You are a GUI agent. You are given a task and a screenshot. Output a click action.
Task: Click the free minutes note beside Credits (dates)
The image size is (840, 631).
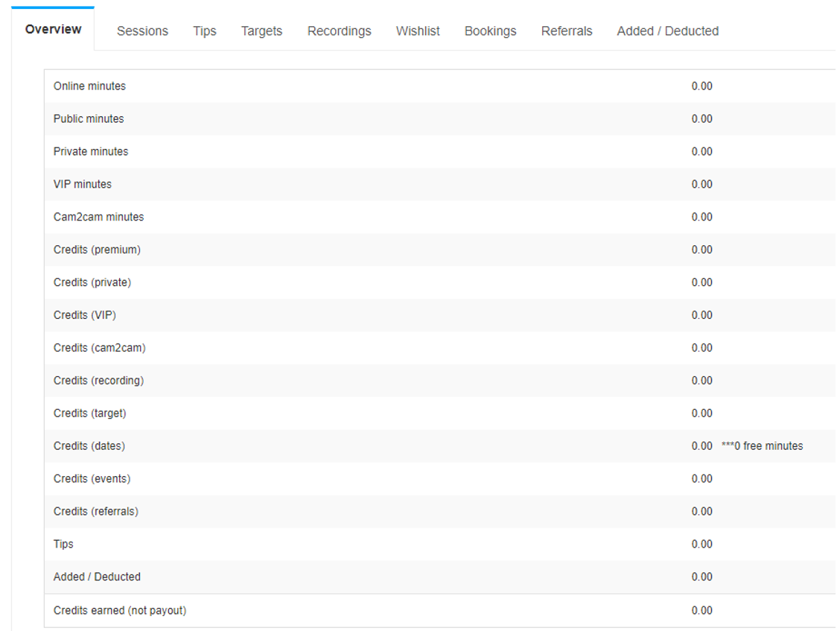pos(762,446)
